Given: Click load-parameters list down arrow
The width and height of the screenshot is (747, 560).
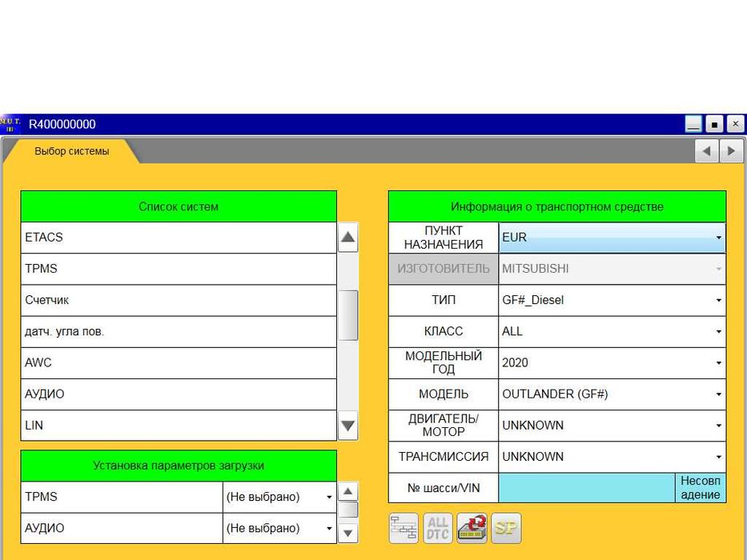Looking at the screenshot, I should tap(347, 534).
